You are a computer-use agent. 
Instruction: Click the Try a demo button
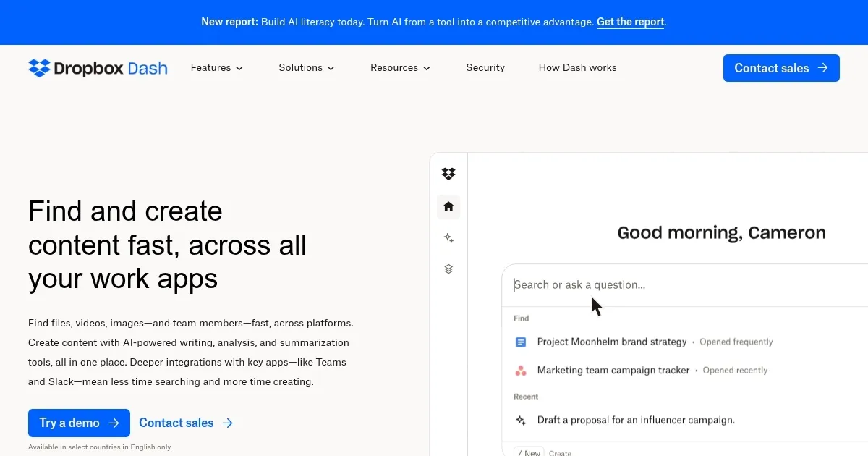tap(79, 423)
